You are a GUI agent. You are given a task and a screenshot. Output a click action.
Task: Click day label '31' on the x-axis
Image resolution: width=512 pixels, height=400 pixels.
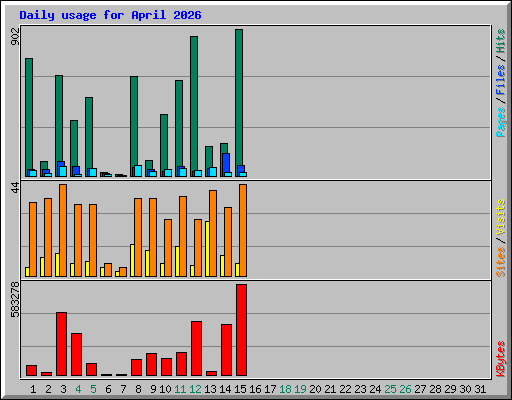coord(480,389)
